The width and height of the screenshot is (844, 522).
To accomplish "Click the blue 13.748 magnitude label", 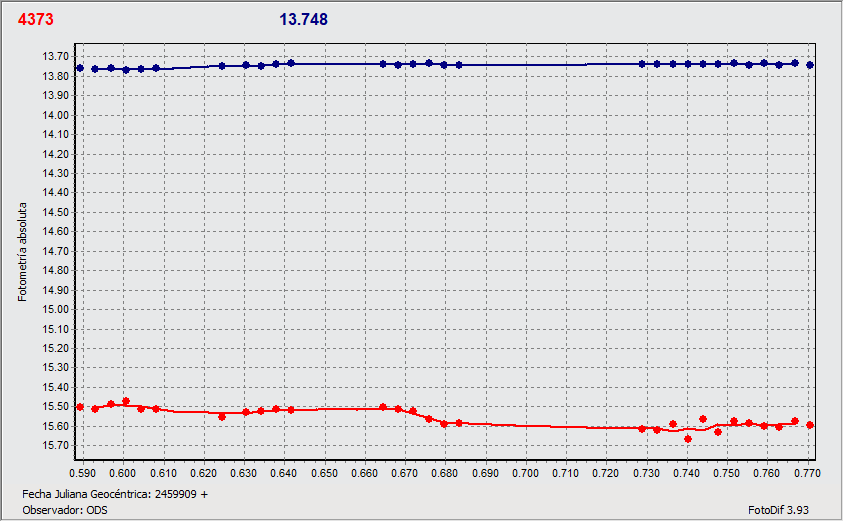I will click(x=303, y=19).
